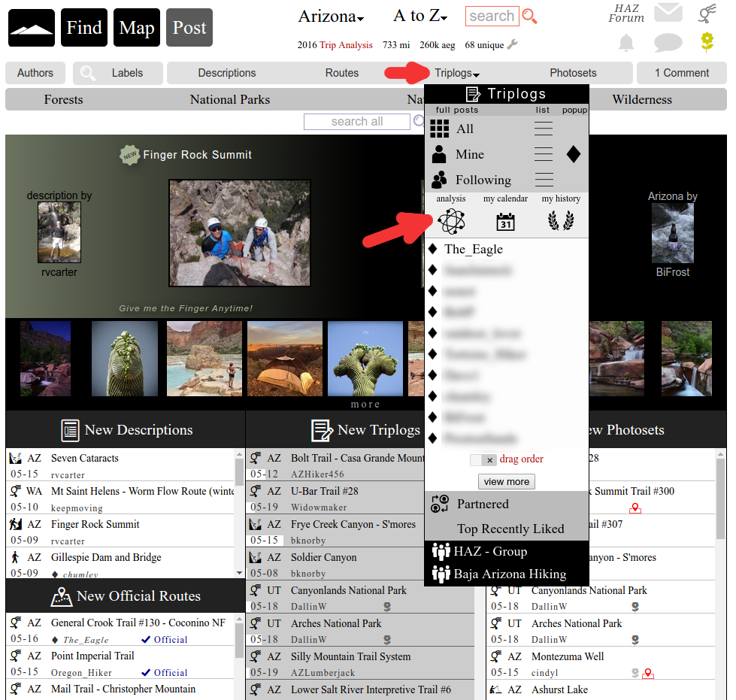Click the mountain logo home icon

point(32,29)
